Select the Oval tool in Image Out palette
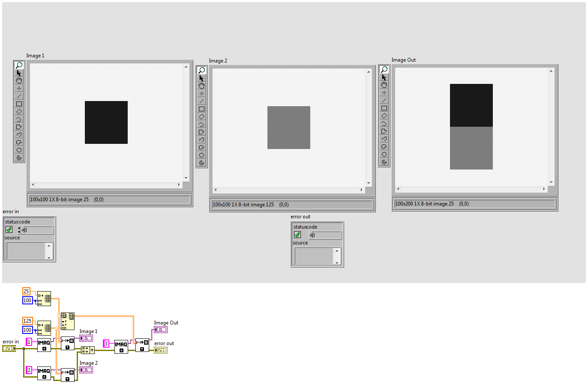The height and width of the screenshot is (384, 588). click(384, 154)
